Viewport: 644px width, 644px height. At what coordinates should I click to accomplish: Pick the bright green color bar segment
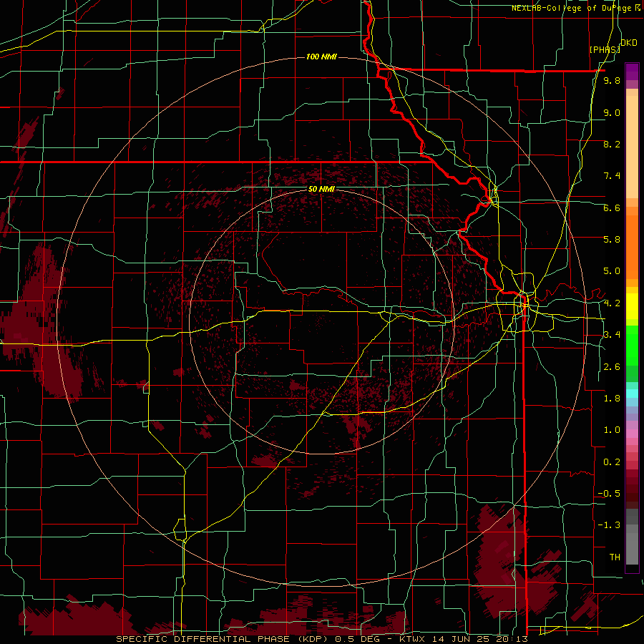tap(632, 346)
